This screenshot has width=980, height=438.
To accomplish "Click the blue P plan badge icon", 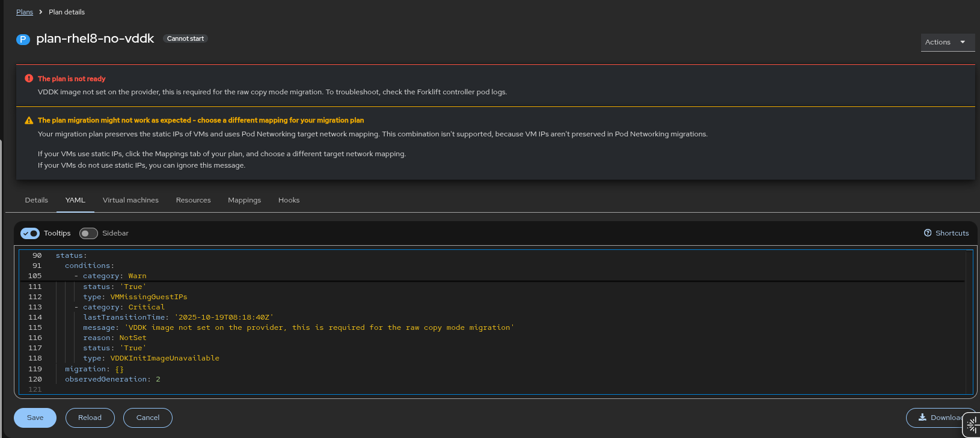I will [x=23, y=40].
